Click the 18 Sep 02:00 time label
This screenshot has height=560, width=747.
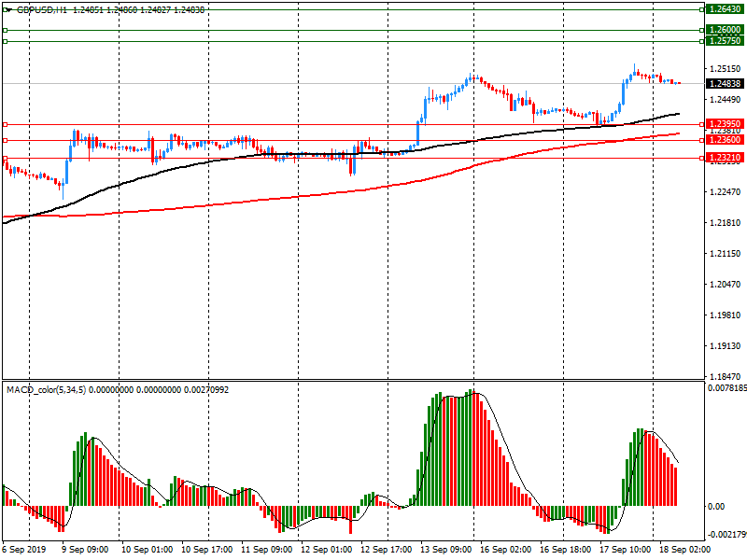[685, 550]
